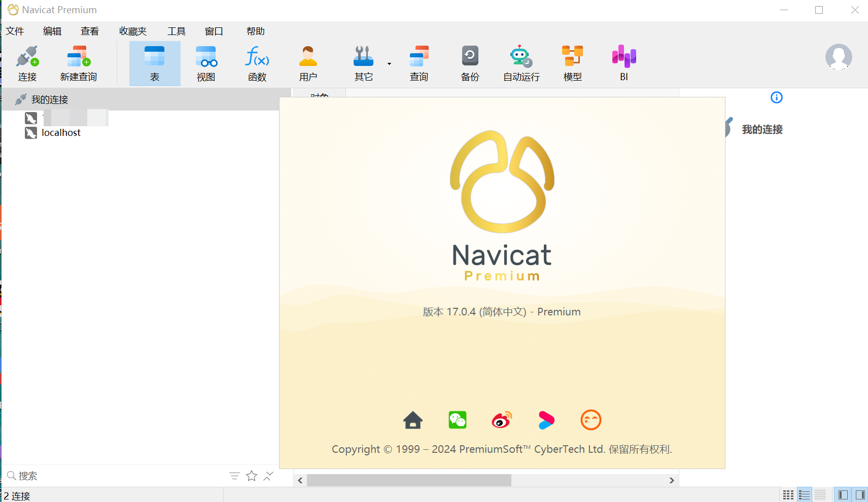Open the filter options in search bar
Screen dimensions: 868x502
tap(234, 476)
